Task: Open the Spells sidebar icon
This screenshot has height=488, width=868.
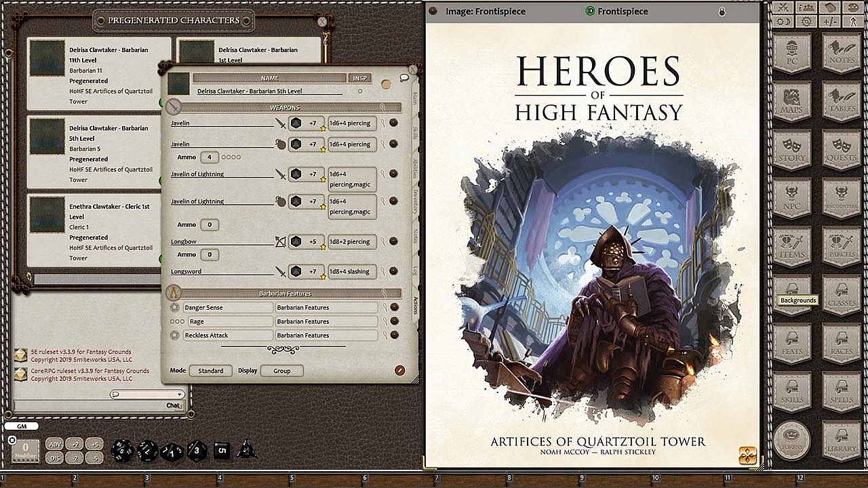Action: point(841,391)
